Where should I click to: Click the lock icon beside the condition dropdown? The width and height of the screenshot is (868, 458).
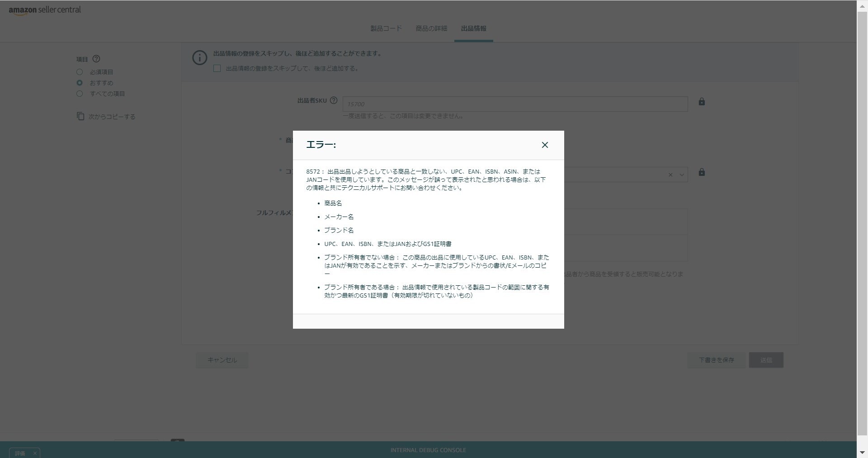pos(702,172)
